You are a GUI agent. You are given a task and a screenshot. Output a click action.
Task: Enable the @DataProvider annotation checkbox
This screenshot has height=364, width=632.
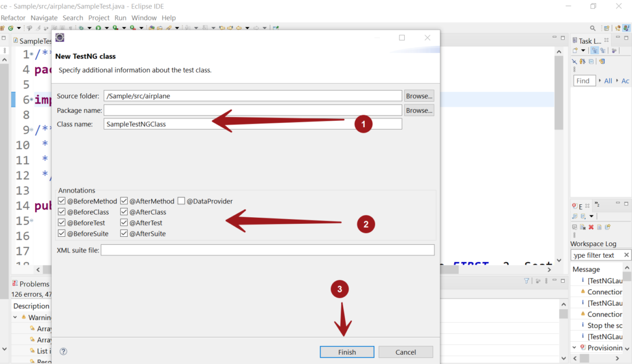tap(181, 201)
